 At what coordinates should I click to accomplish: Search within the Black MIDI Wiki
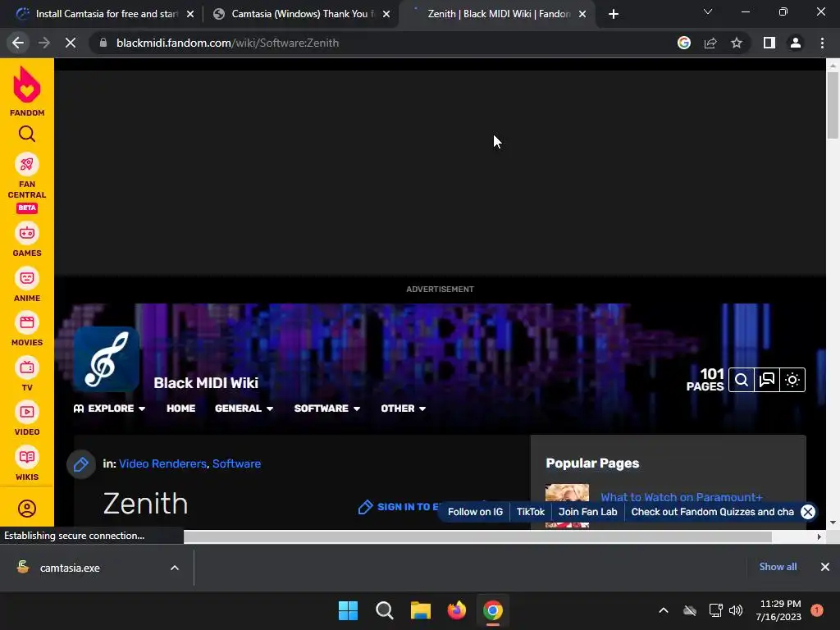pyautogui.click(x=742, y=380)
